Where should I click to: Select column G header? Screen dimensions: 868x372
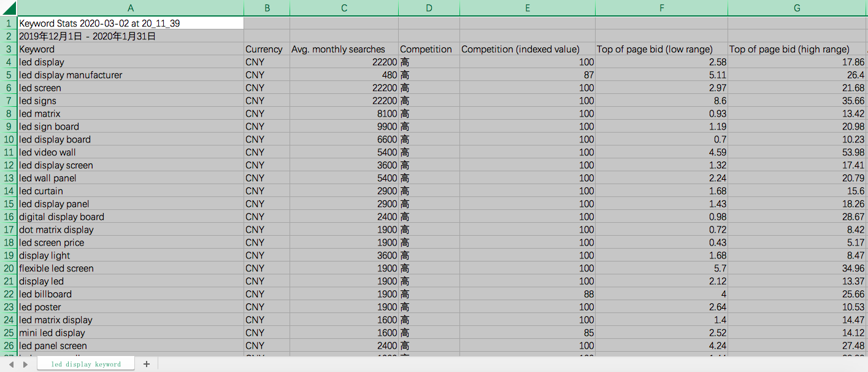797,8
